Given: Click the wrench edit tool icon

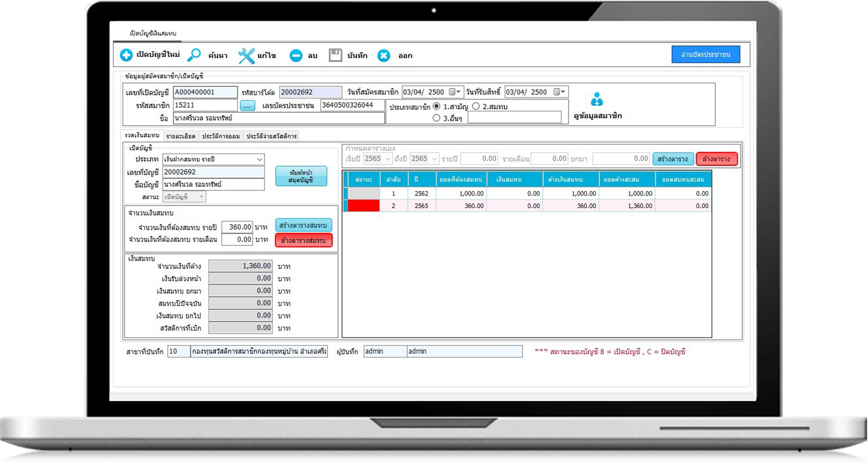Looking at the screenshot, I should point(246,56).
